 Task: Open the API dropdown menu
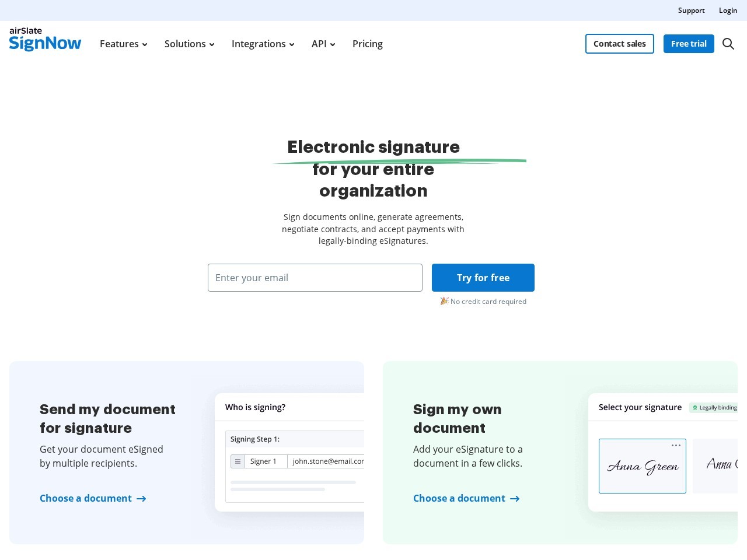(x=323, y=44)
